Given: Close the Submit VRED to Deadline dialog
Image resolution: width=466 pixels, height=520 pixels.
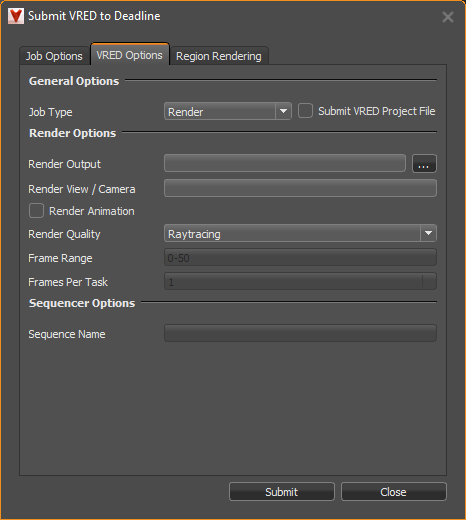Looking at the screenshot, I should (448, 17).
